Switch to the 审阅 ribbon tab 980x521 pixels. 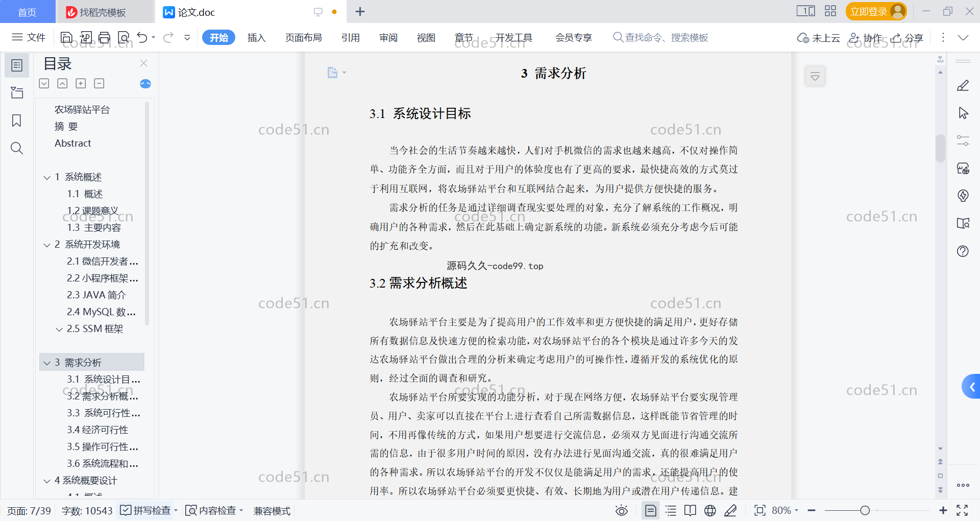pyautogui.click(x=388, y=37)
